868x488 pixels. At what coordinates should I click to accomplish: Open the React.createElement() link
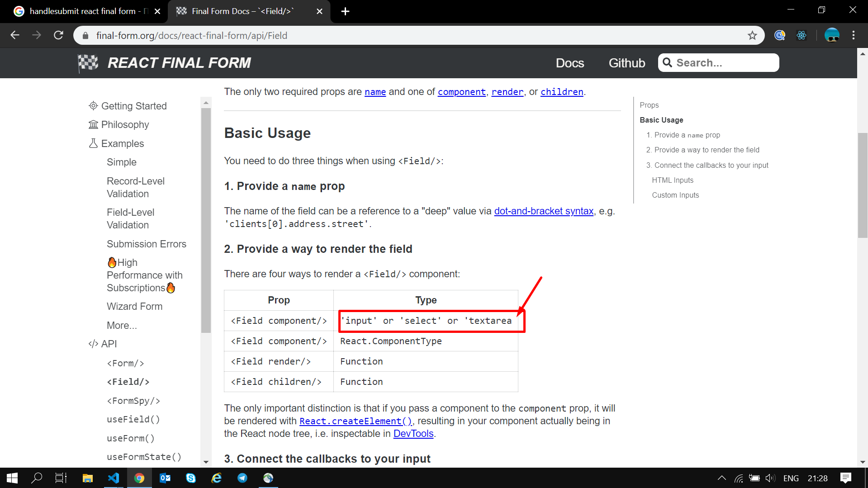coord(356,421)
